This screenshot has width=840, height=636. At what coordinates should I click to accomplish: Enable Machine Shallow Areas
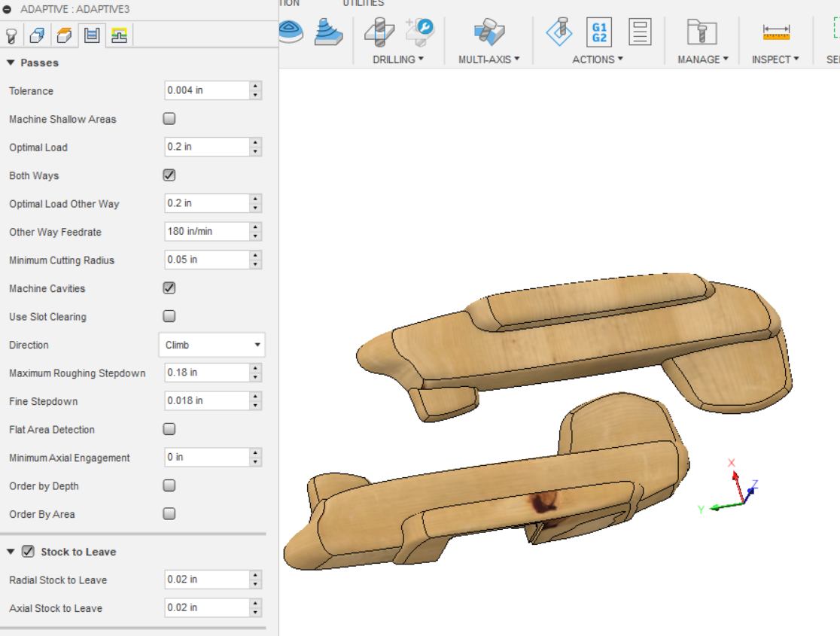point(169,118)
